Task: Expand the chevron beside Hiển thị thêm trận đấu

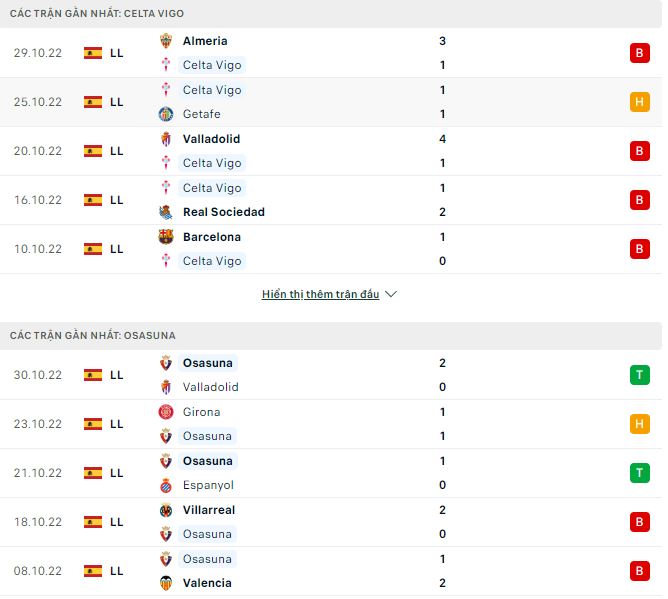Action: [391, 295]
